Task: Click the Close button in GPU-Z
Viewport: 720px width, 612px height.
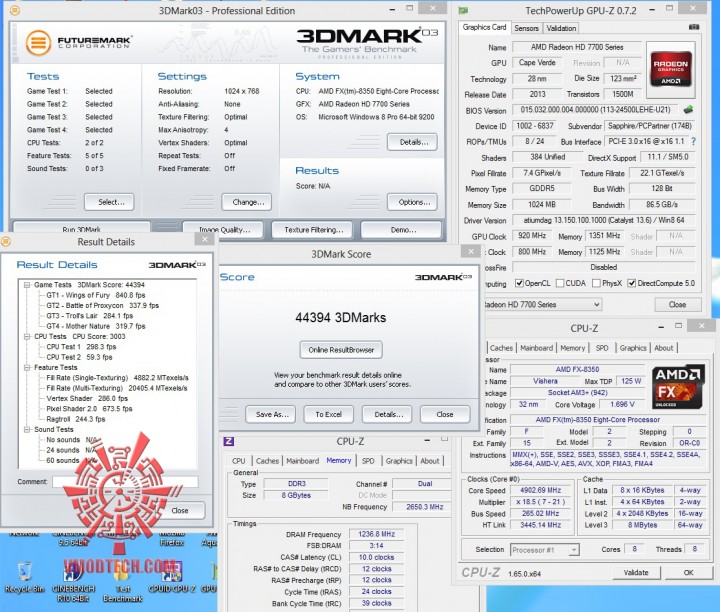Action: click(x=677, y=304)
